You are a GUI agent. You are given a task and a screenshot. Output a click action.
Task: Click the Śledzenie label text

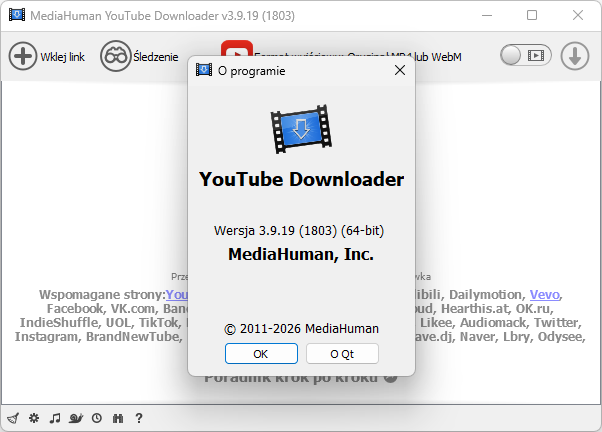156,57
